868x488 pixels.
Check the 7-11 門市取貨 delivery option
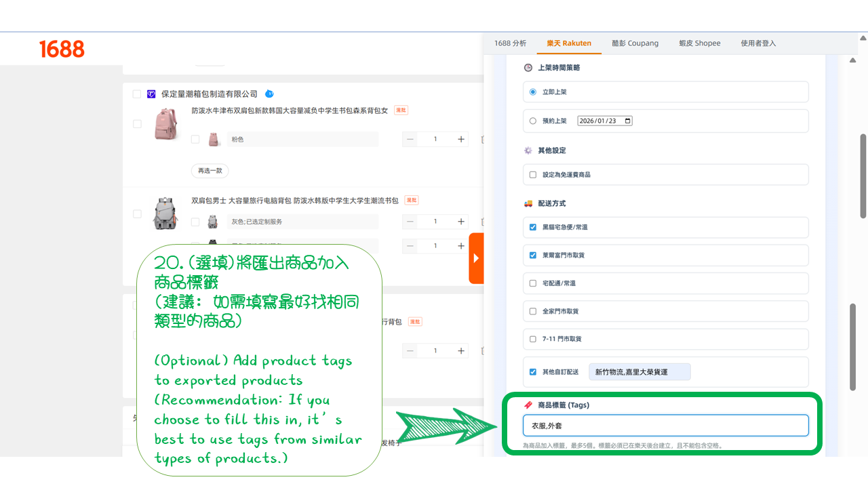click(533, 339)
